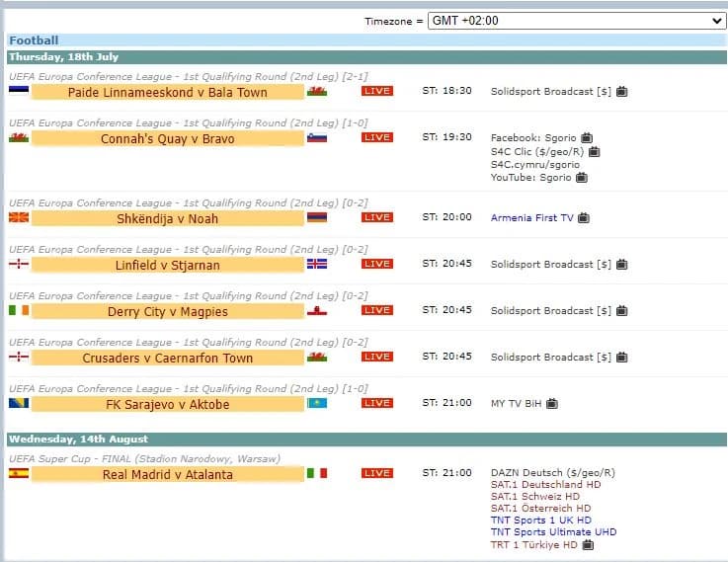Click LIVE badge for Connah's Quay match
This screenshot has width=728, height=562.
[x=377, y=137]
